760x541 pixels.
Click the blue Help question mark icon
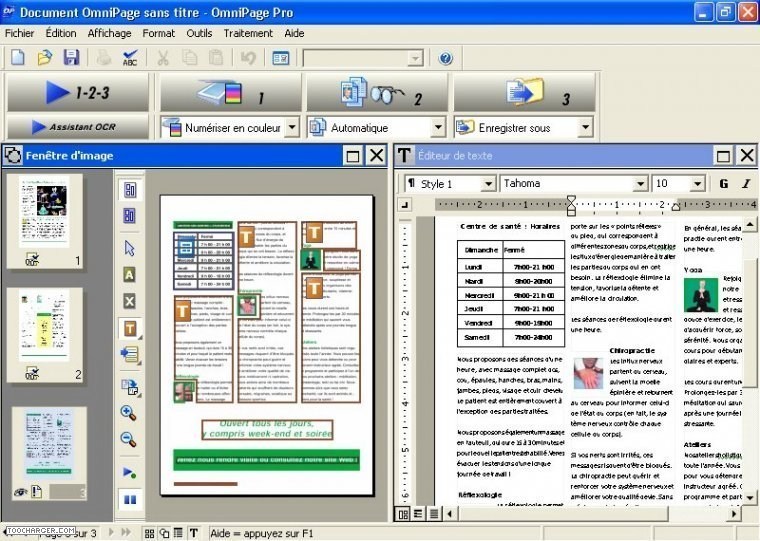[445, 58]
